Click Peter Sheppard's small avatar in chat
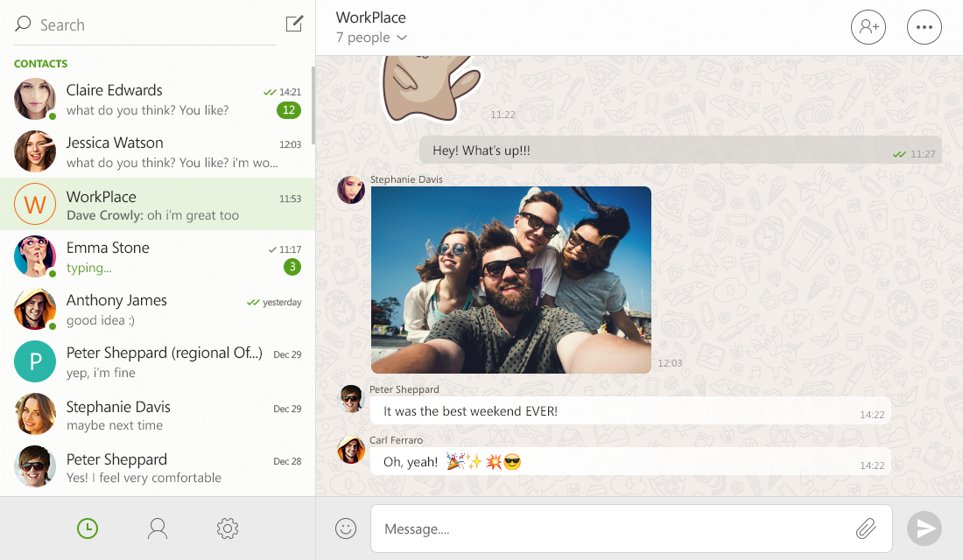963x560 pixels. [x=351, y=399]
